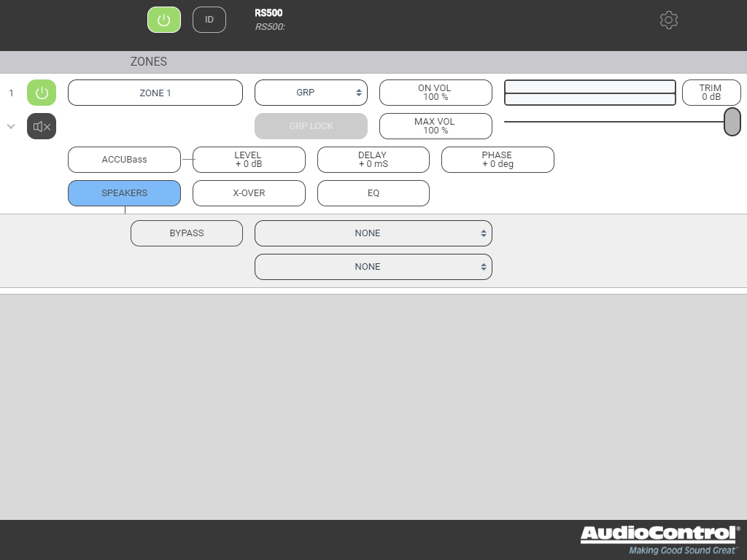Collapse Zone 1 using the chevron arrow

[x=11, y=126]
